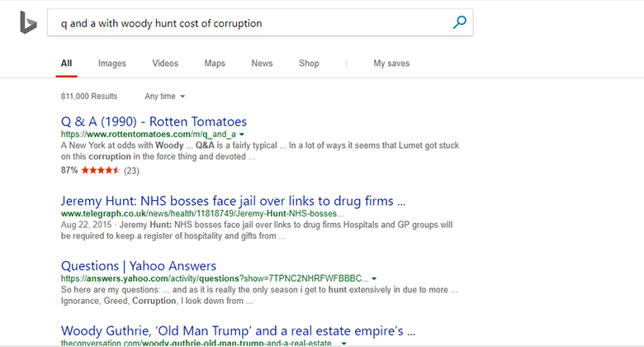Expand the arrow beside answers.yahoo.com URL
Viewport: 644px width, 347px height.
[x=375, y=279]
